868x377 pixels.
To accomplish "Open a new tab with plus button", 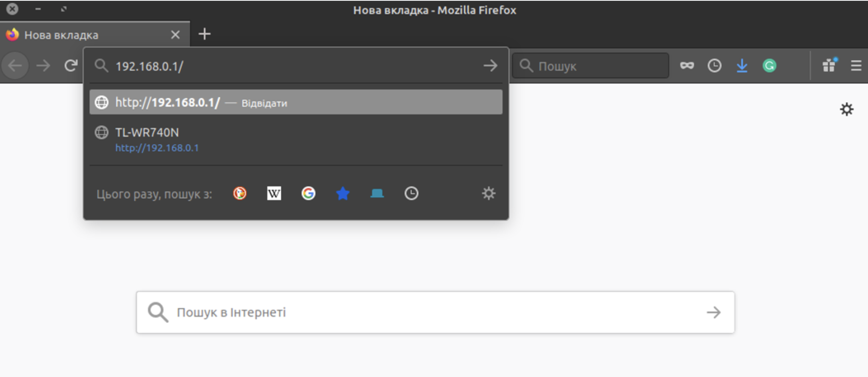I will pyautogui.click(x=205, y=34).
